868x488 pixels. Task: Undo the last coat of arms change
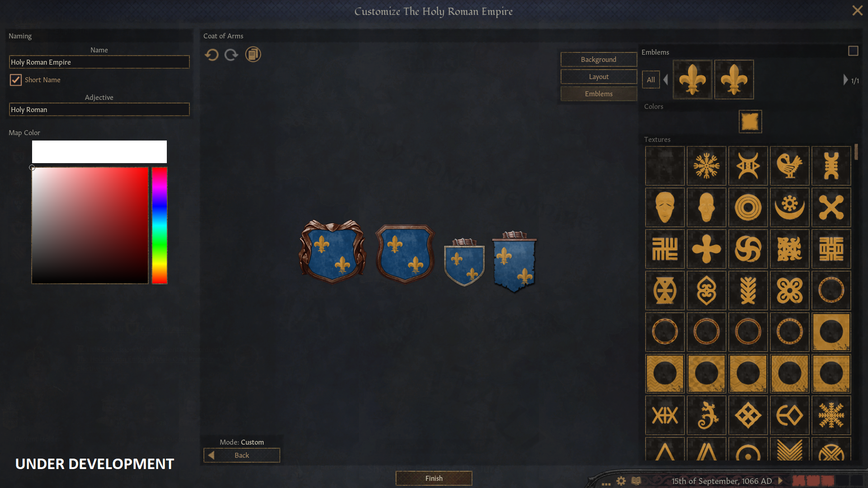pos(212,55)
